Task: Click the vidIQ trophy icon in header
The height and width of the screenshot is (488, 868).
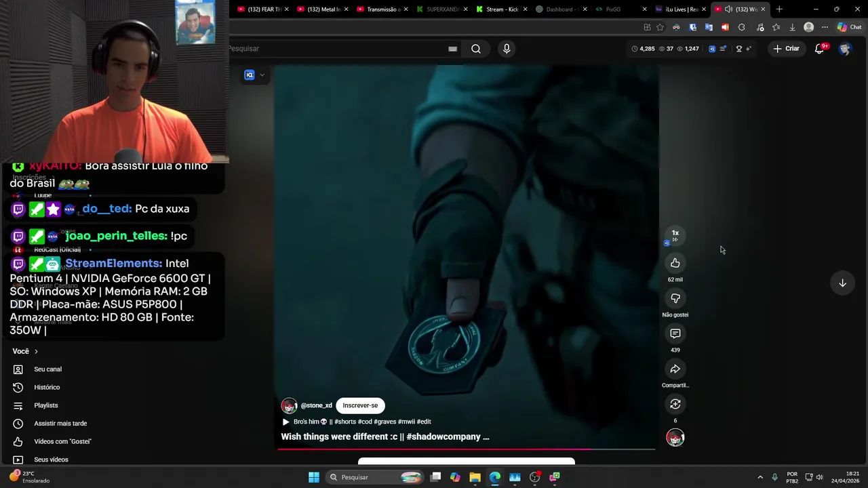Action: (x=739, y=49)
